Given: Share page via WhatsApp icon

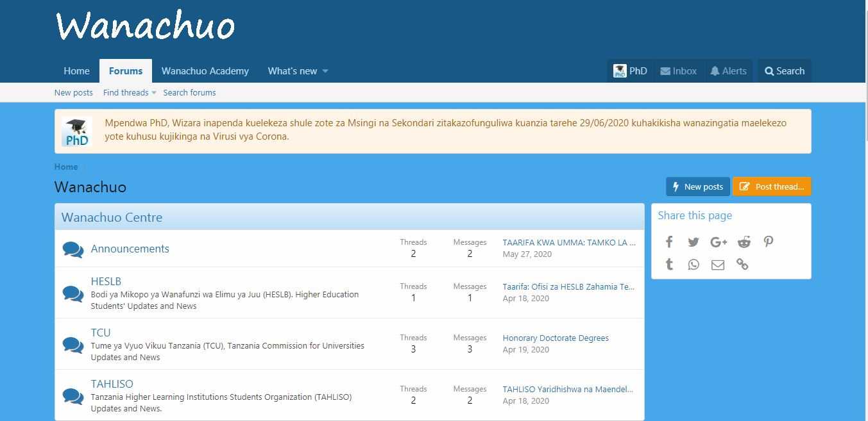Looking at the screenshot, I should click(x=694, y=264).
